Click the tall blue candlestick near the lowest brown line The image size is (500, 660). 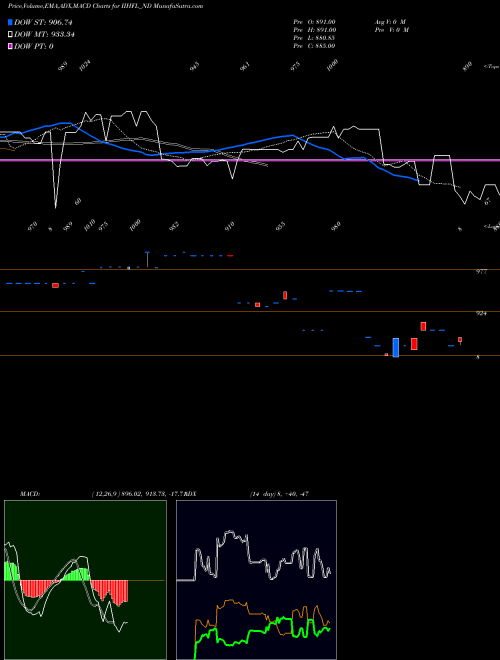click(x=396, y=348)
